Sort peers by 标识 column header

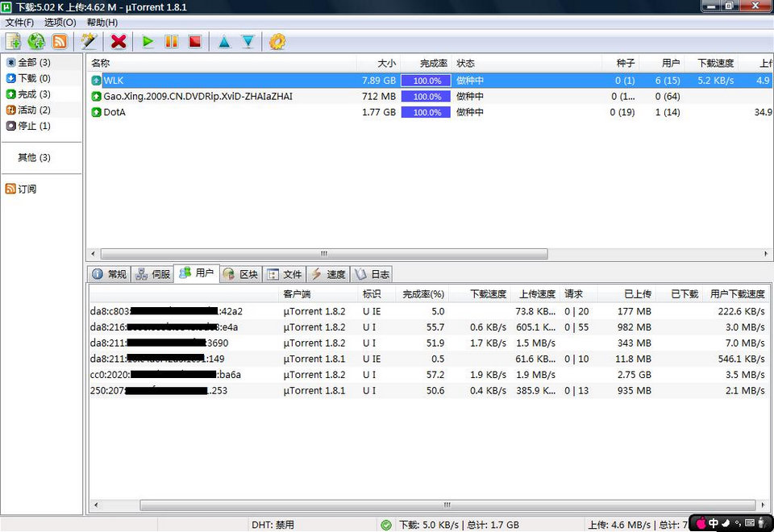coord(377,294)
